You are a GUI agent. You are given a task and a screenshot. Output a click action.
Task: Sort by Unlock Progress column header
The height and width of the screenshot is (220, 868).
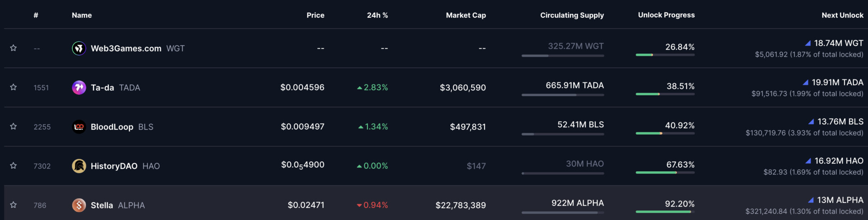tap(666, 15)
